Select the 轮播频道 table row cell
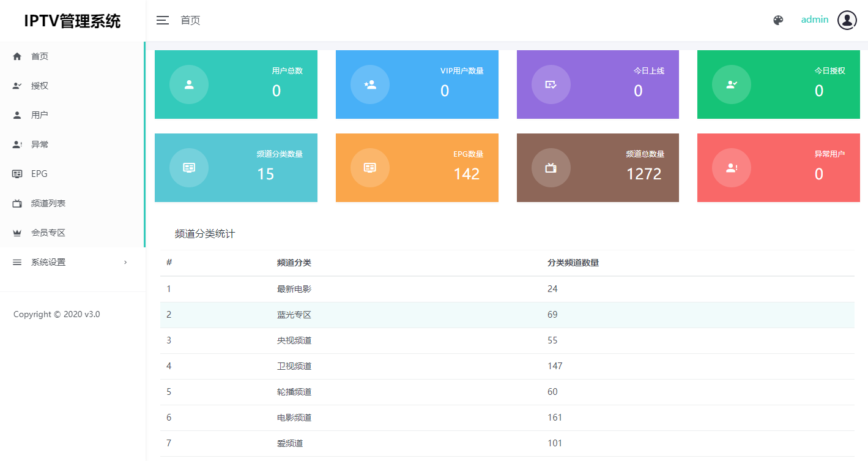This screenshot has width=868, height=461. (294, 392)
